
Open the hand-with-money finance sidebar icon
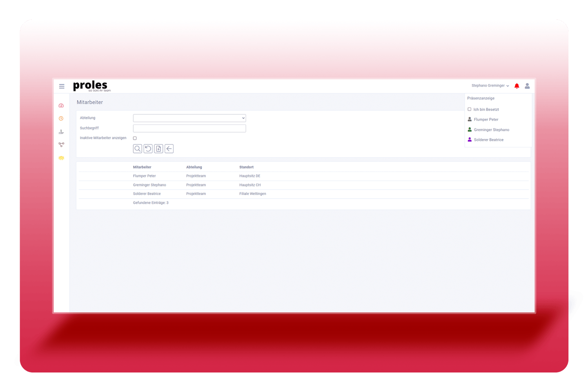[x=61, y=132]
